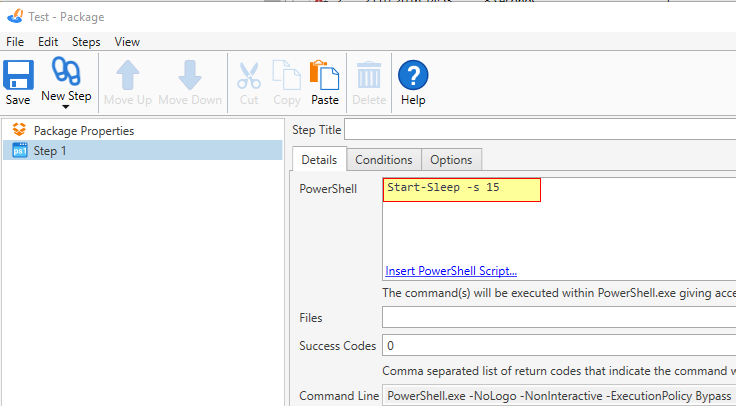Open the View menu
Viewport: 736px width, 406px height.
[x=127, y=42]
